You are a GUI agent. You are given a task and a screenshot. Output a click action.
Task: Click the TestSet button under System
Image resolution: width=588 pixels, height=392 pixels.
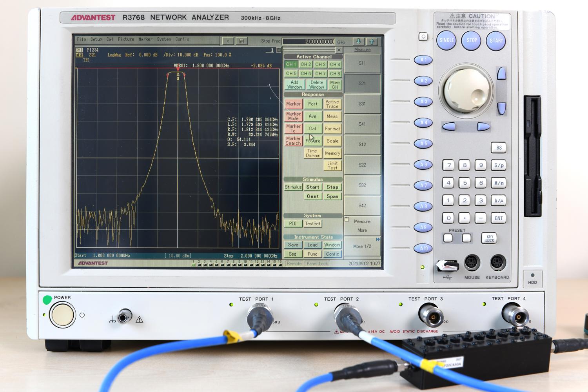point(313,223)
